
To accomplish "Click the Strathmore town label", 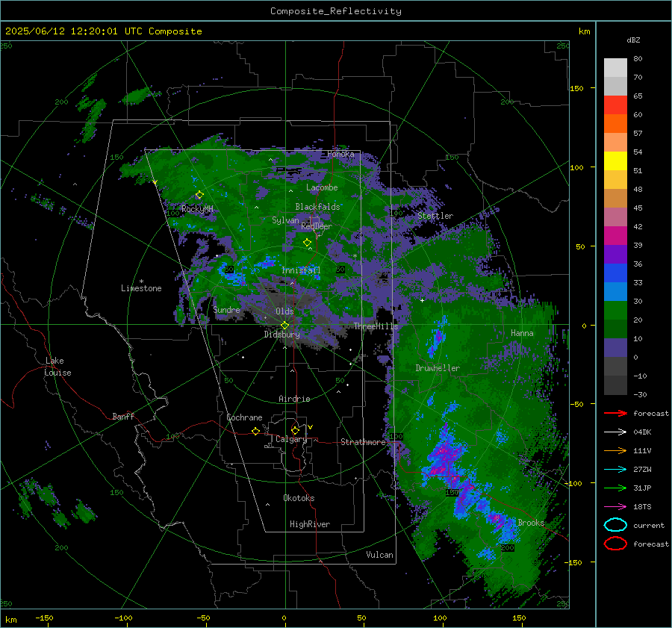I will 363,442.
